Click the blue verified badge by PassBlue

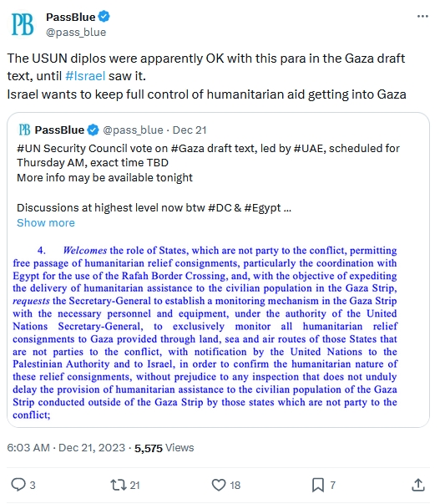tap(104, 17)
